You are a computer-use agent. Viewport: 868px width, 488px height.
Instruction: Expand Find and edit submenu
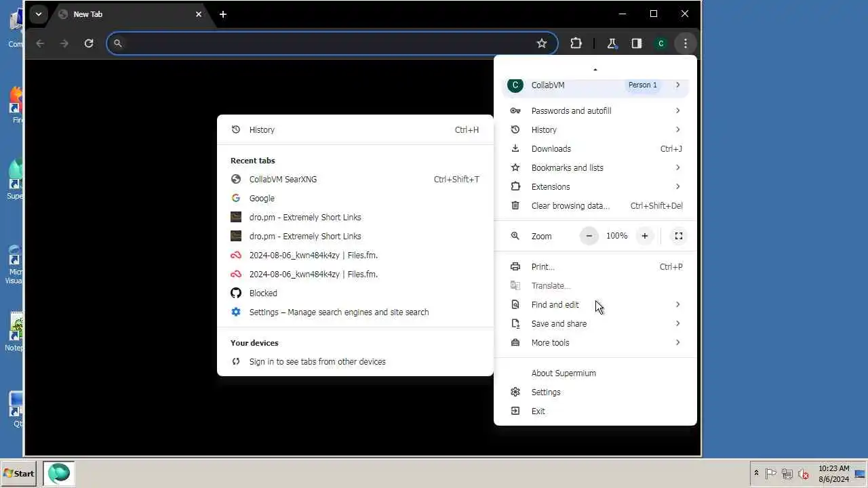coord(595,304)
